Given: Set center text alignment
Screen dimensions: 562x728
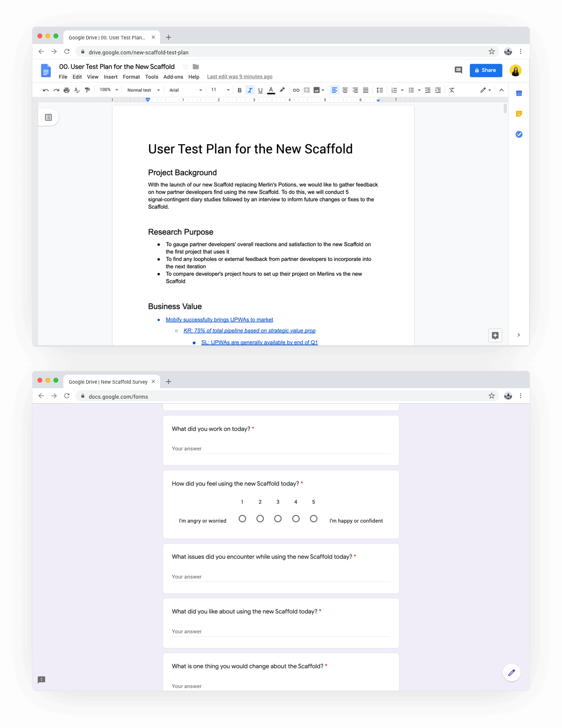Looking at the screenshot, I should (345, 90).
